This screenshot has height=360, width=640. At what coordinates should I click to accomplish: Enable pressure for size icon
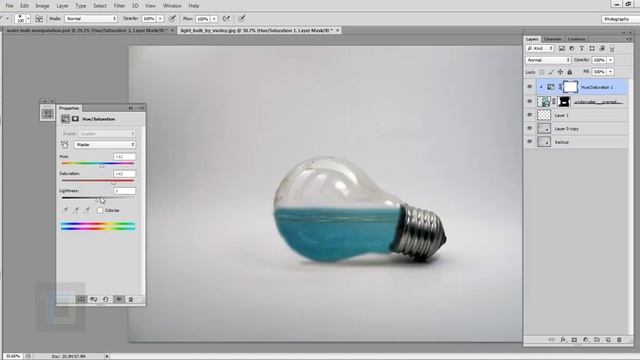(x=242, y=19)
